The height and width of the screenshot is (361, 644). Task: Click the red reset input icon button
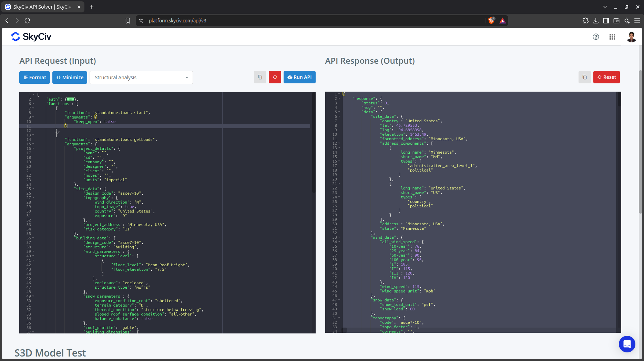[275, 77]
